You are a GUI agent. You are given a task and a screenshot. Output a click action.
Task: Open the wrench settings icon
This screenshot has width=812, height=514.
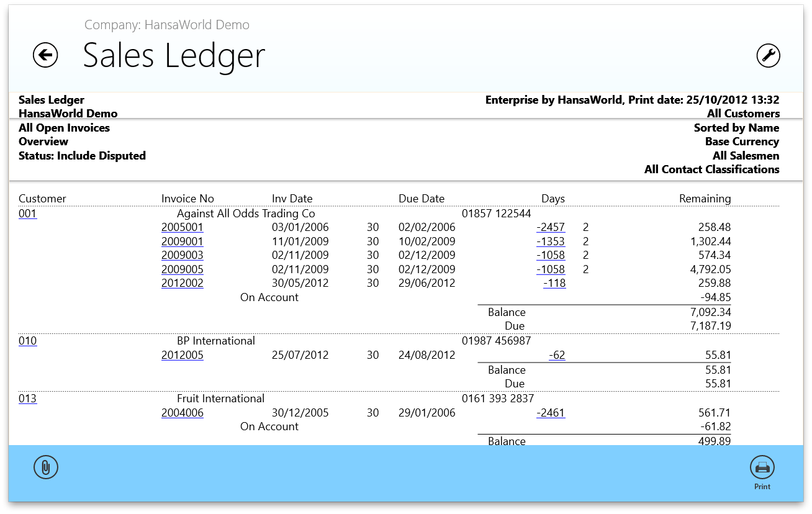(768, 55)
